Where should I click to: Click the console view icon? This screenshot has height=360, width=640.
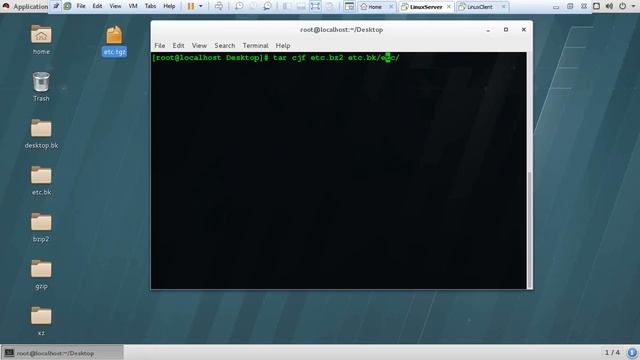pos(349,6)
